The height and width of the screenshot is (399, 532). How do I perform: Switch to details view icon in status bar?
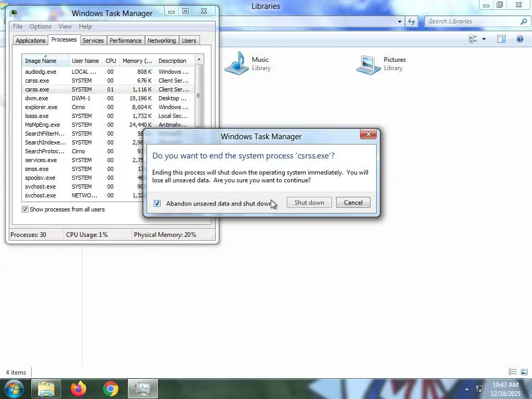tap(512, 372)
